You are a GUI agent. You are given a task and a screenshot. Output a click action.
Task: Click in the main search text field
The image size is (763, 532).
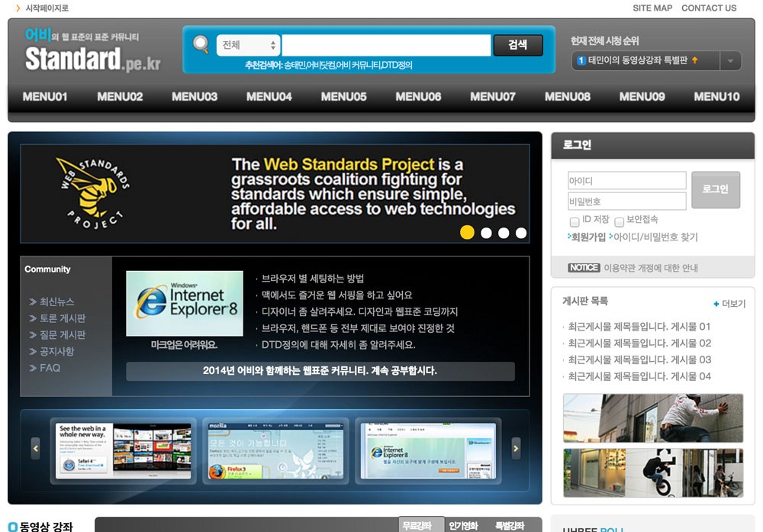coord(386,45)
